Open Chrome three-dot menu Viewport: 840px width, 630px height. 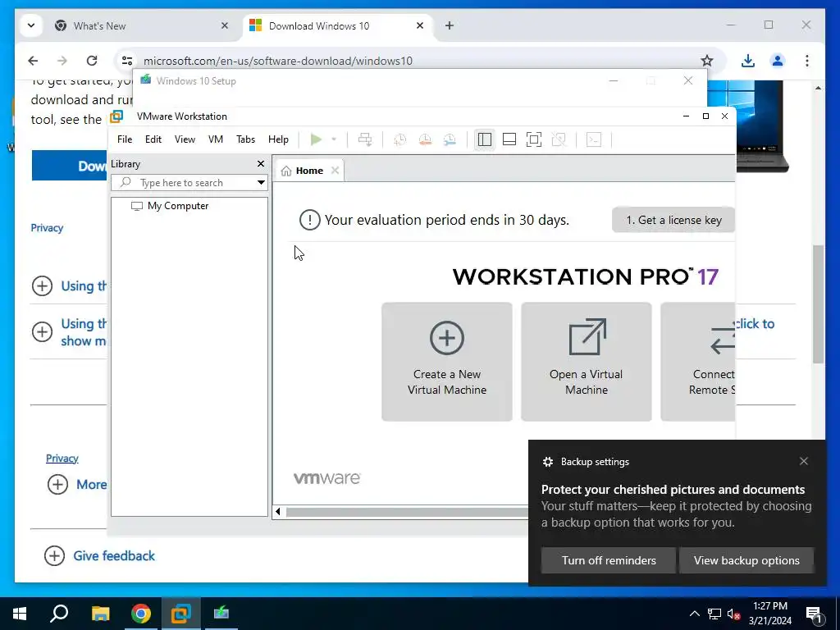point(807,61)
